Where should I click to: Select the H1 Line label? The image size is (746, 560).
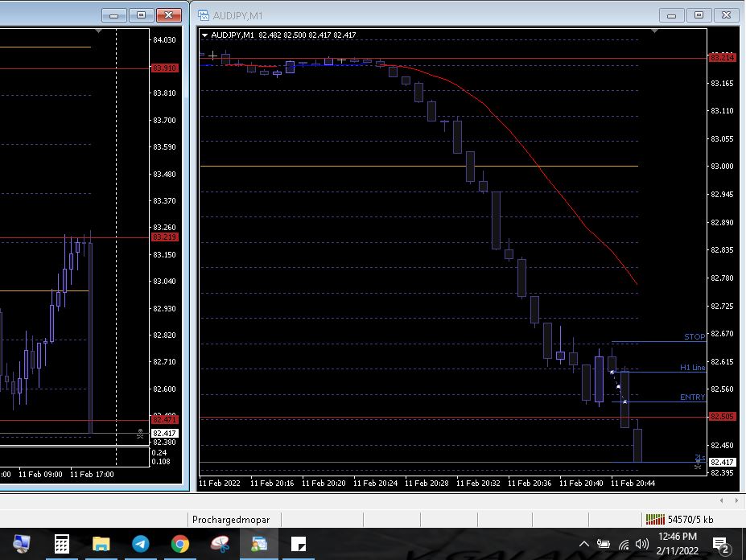click(693, 368)
